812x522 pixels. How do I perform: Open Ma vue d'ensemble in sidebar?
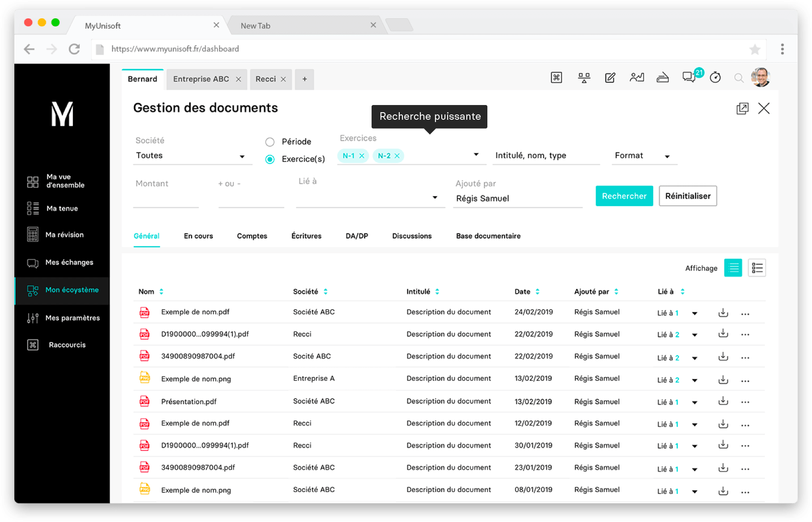pos(62,181)
